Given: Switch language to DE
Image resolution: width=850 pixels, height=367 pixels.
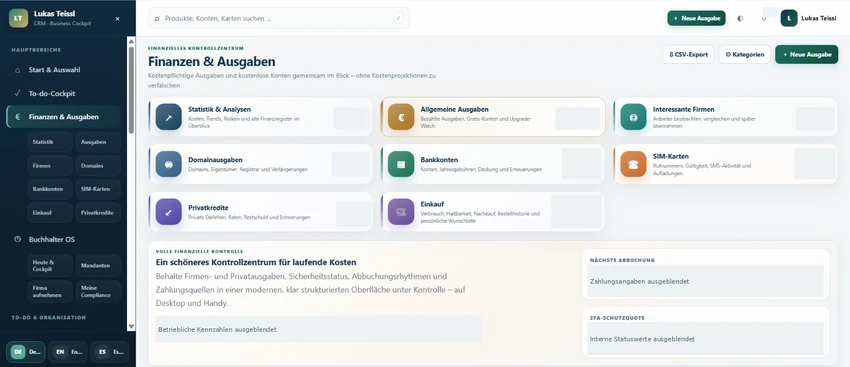Looking at the screenshot, I should click(x=25, y=352).
